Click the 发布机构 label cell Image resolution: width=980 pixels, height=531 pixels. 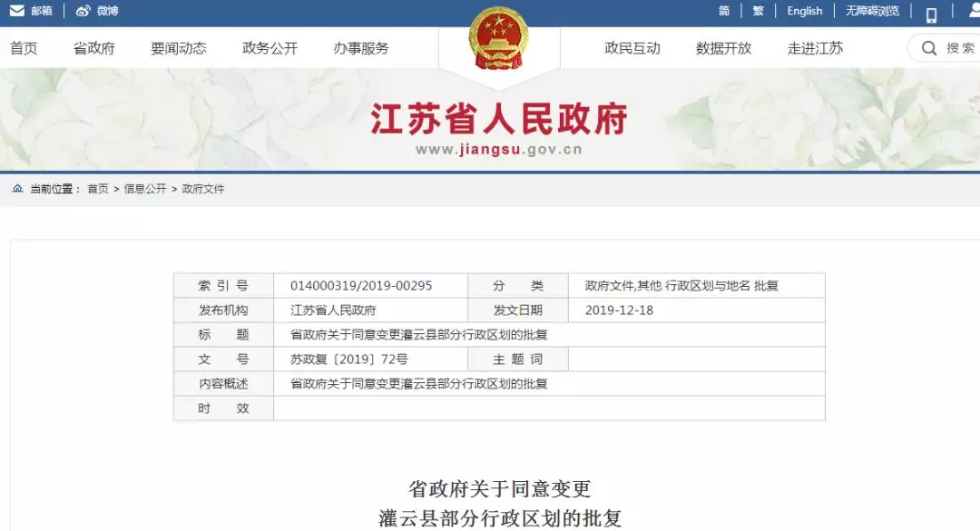click(x=223, y=310)
